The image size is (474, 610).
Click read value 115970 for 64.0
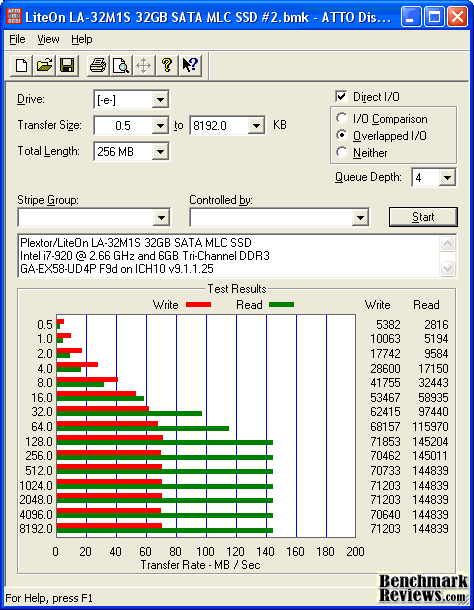point(430,427)
